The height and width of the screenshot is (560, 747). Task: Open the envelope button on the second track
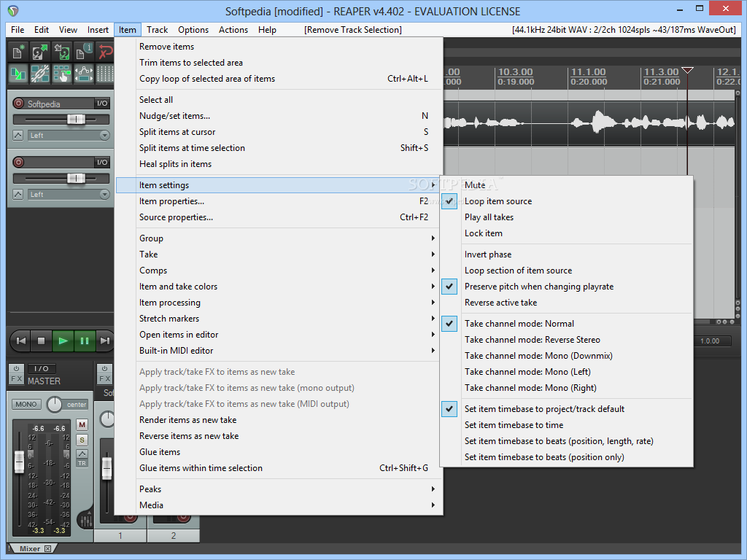click(x=18, y=194)
